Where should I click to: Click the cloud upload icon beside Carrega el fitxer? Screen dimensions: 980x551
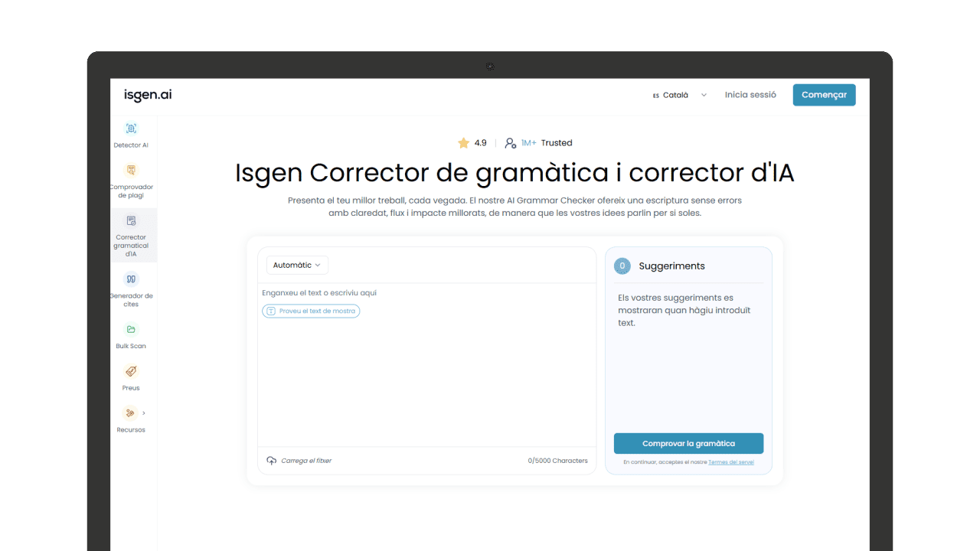(x=272, y=460)
